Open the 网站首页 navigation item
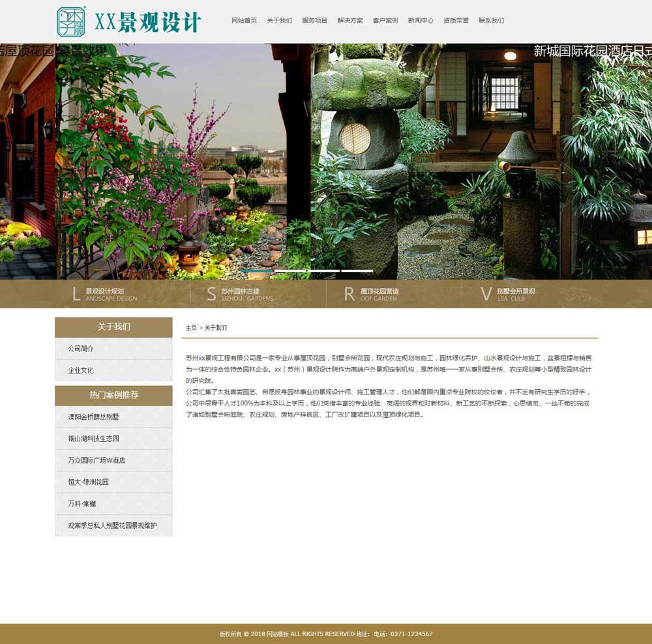Screen dimensions: 652x644 point(244,21)
